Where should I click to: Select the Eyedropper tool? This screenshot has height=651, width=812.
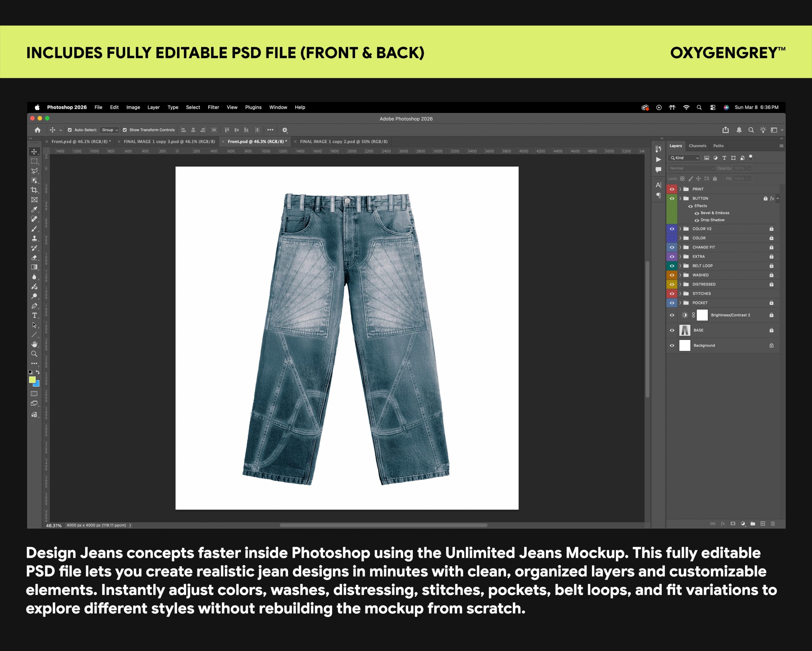coord(34,209)
